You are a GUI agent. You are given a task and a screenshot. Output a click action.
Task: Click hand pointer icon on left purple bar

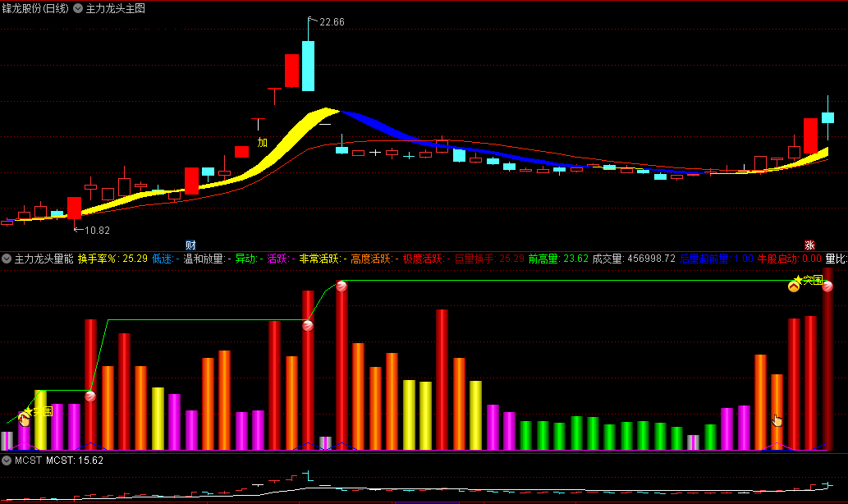[x=24, y=419]
